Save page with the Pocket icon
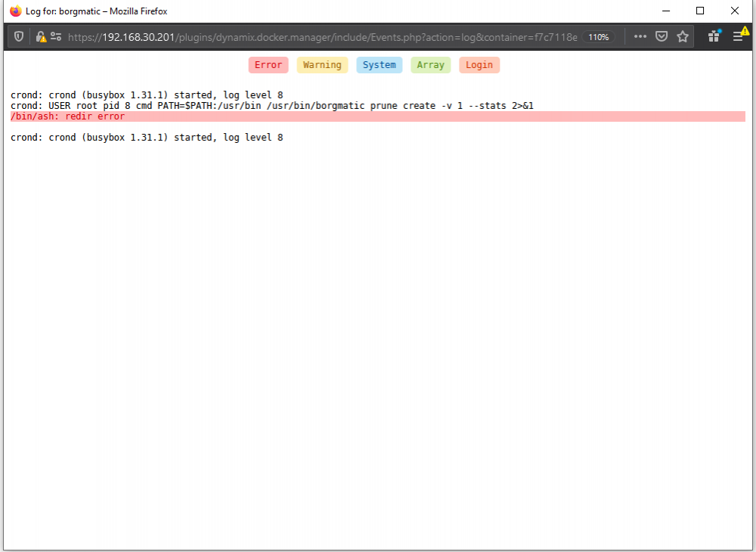The image size is (756, 552). [661, 36]
